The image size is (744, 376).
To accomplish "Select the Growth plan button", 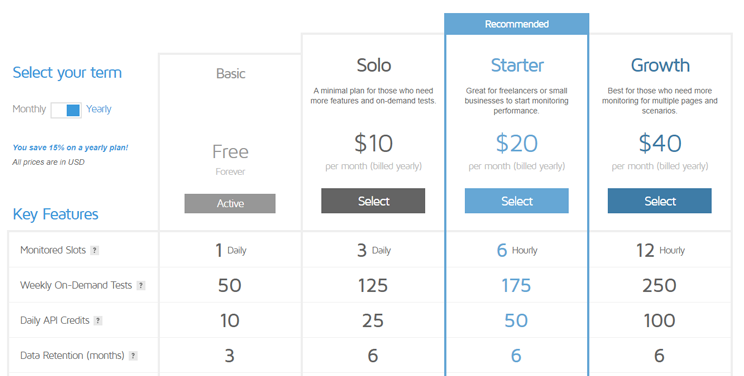I will [660, 201].
